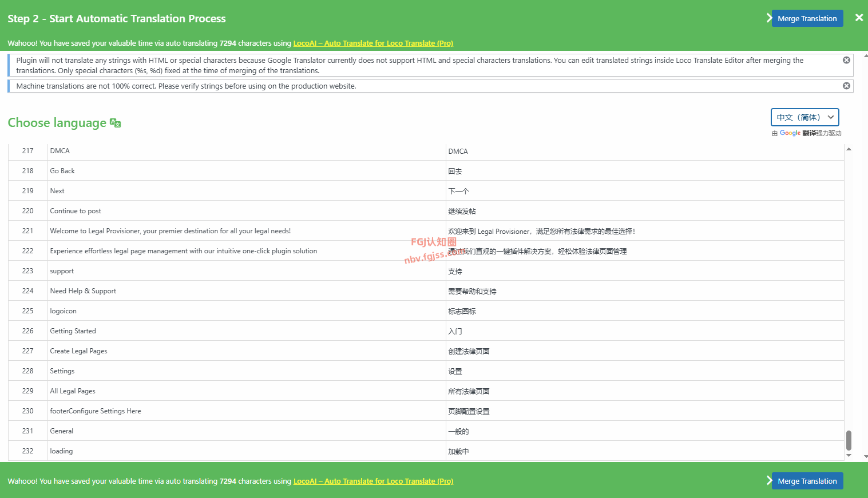868x498 pixels.
Task: Click the Settings string in row 228
Action: click(x=62, y=370)
